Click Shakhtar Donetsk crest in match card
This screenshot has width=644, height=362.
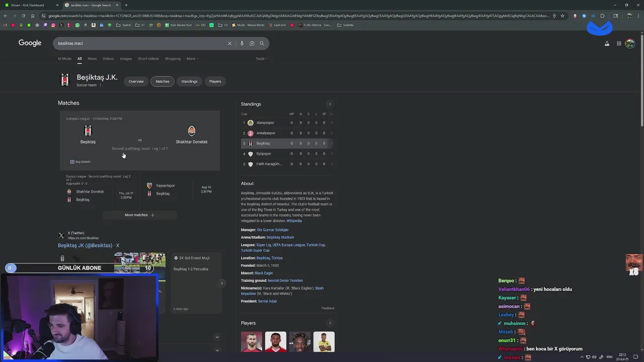[192, 131]
